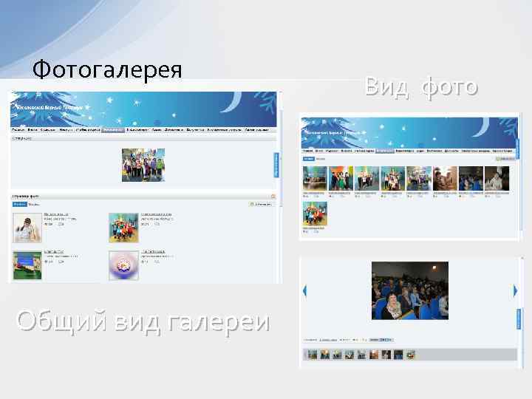Click the blue side tab in gallery overview
The image size is (532, 399).
[x=276, y=165]
